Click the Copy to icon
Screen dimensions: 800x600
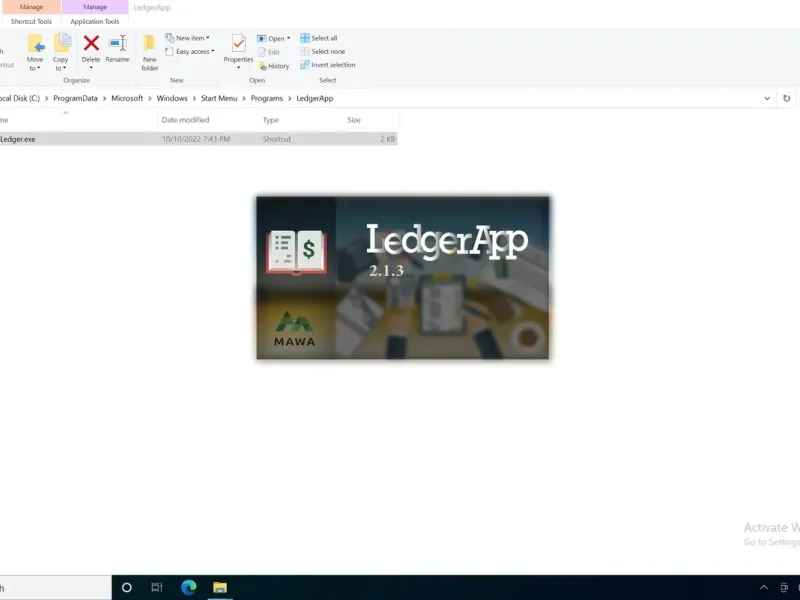pos(62,44)
